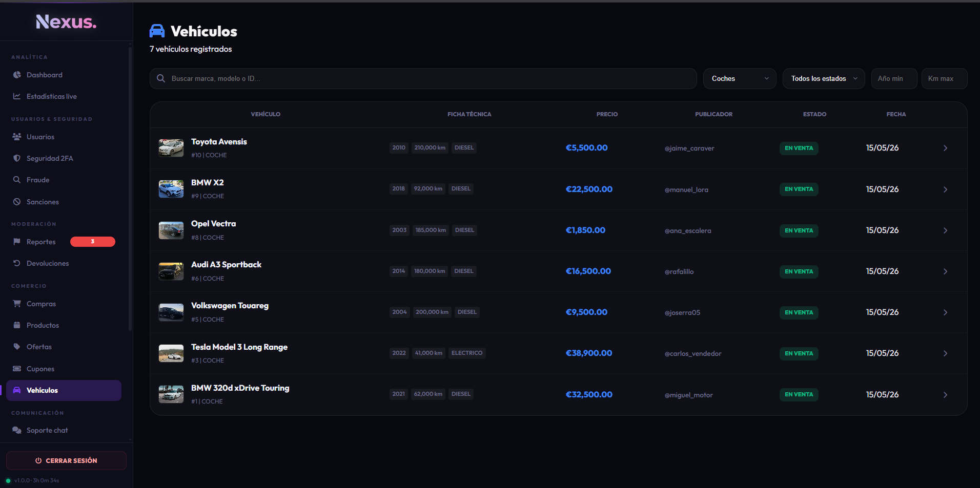Expand the BMW 320d xDrive Touring chevron
Screen dimensions: 980x488
tap(945, 395)
